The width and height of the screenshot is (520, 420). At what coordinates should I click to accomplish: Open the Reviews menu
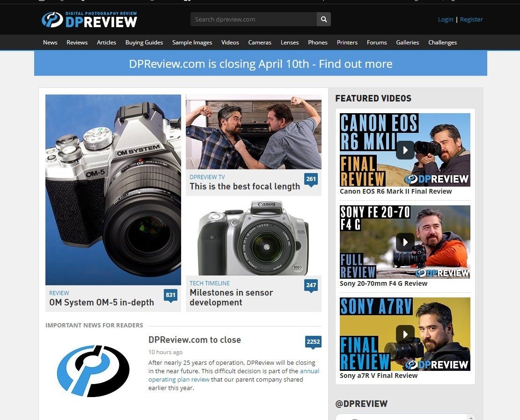pos(77,43)
